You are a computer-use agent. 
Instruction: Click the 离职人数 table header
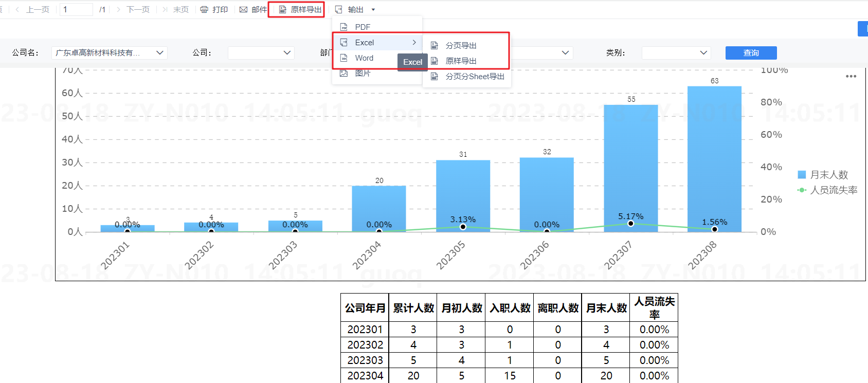point(558,308)
